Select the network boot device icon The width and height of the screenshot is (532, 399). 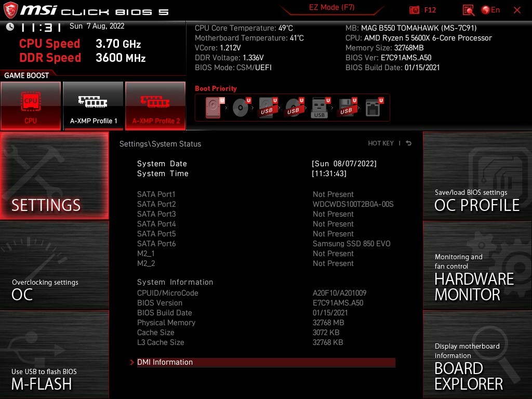point(374,108)
